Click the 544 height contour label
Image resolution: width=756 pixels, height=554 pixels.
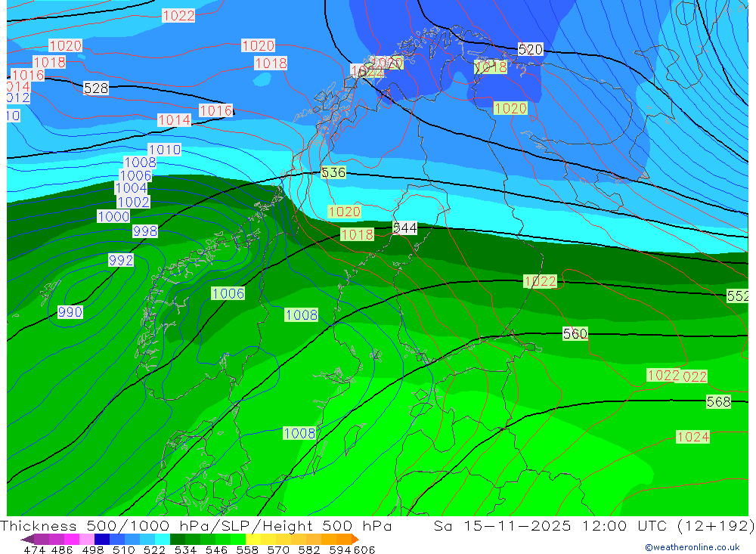click(405, 228)
